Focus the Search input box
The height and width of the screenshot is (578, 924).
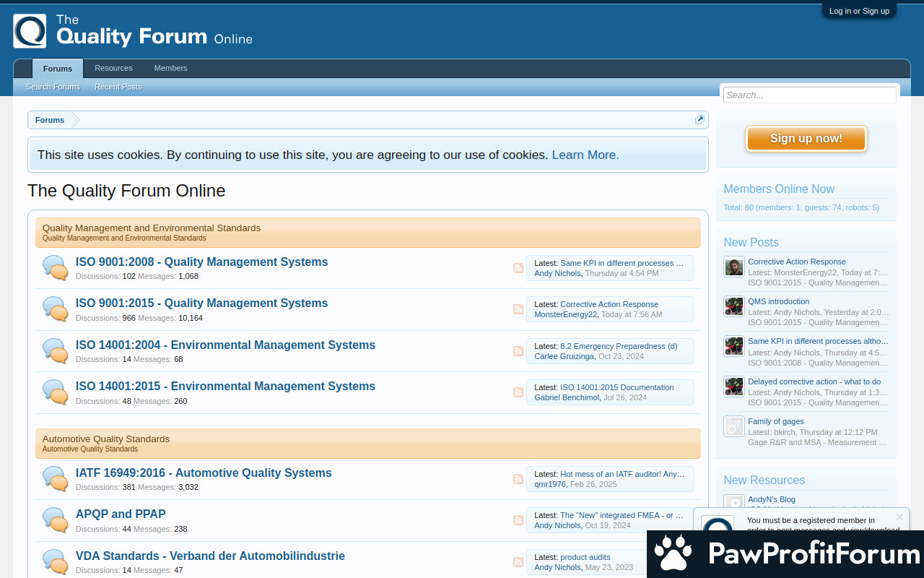point(810,95)
